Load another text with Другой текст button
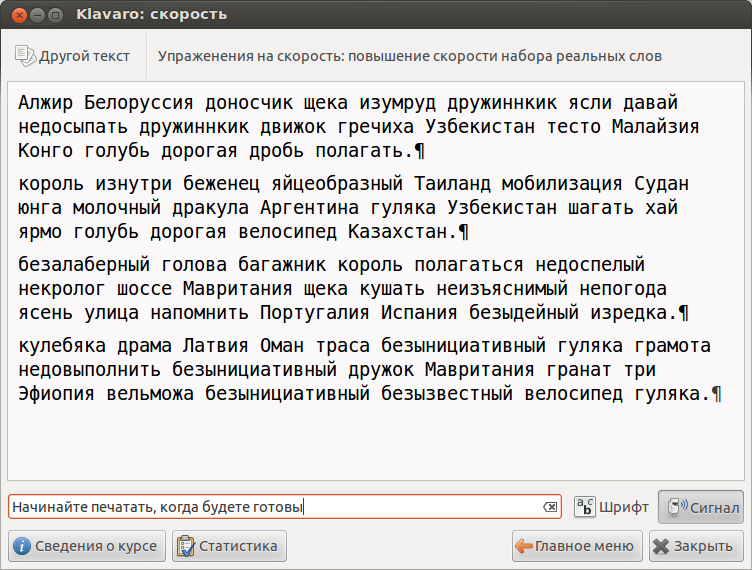Image resolution: width=752 pixels, height=570 pixels. pos(72,56)
